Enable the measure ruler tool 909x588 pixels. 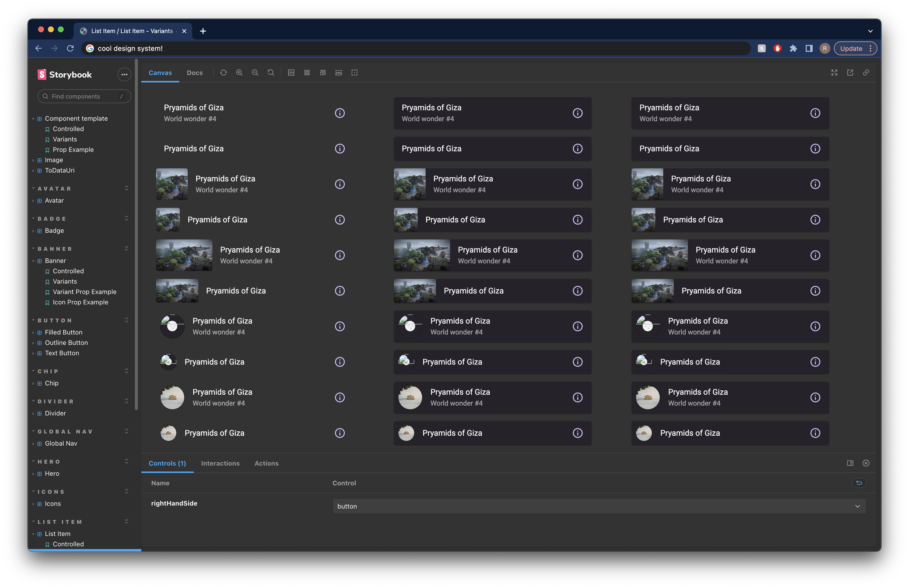[339, 73]
